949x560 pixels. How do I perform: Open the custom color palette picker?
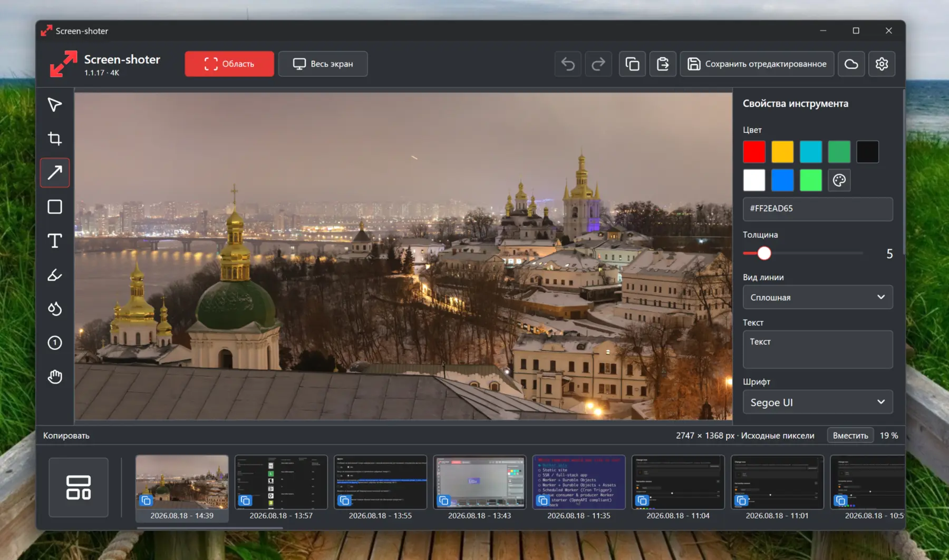pyautogui.click(x=839, y=180)
